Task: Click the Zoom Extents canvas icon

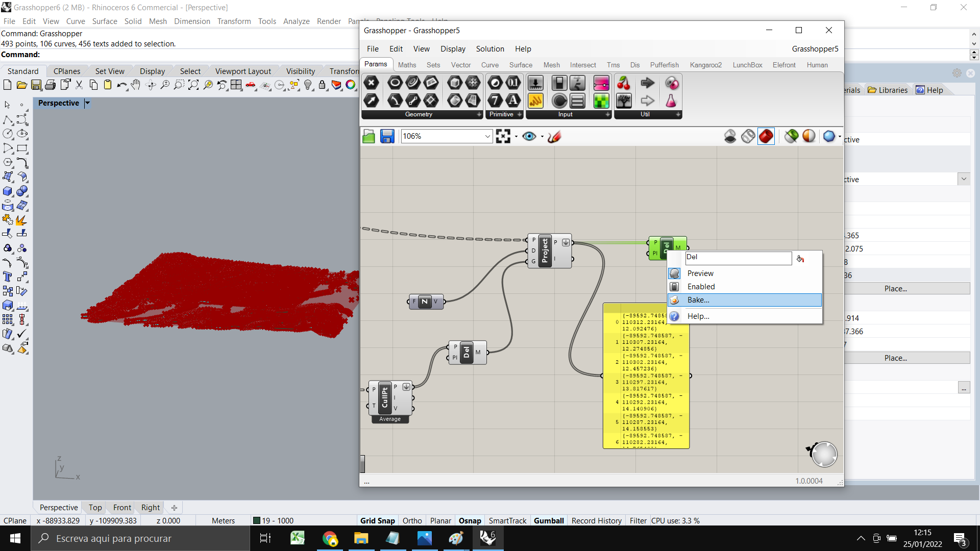Action: point(503,136)
